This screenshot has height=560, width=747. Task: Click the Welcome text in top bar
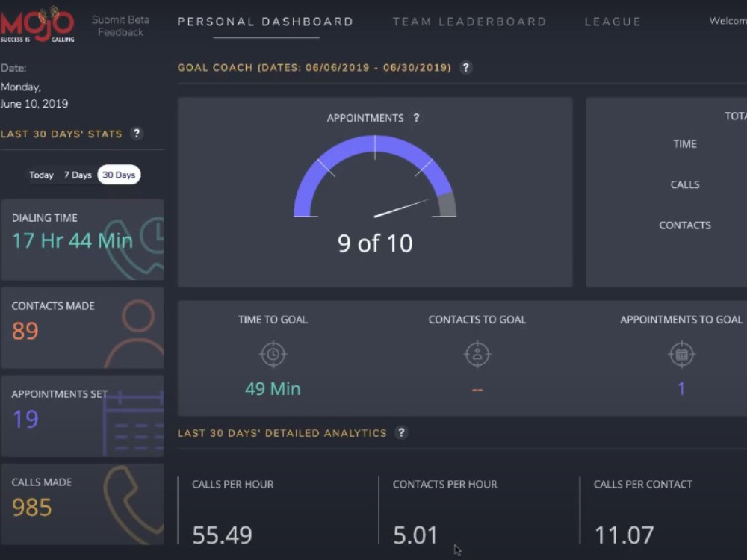click(728, 21)
